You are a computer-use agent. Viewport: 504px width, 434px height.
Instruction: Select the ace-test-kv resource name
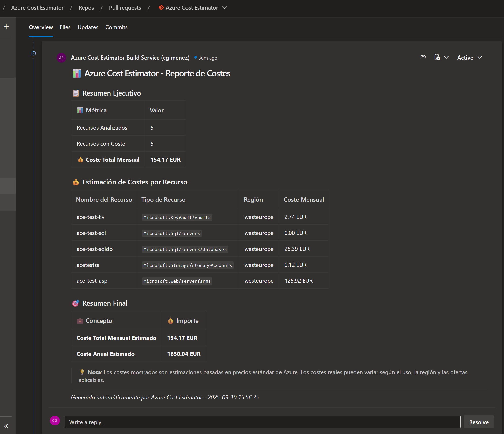click(x=90, y=217)
